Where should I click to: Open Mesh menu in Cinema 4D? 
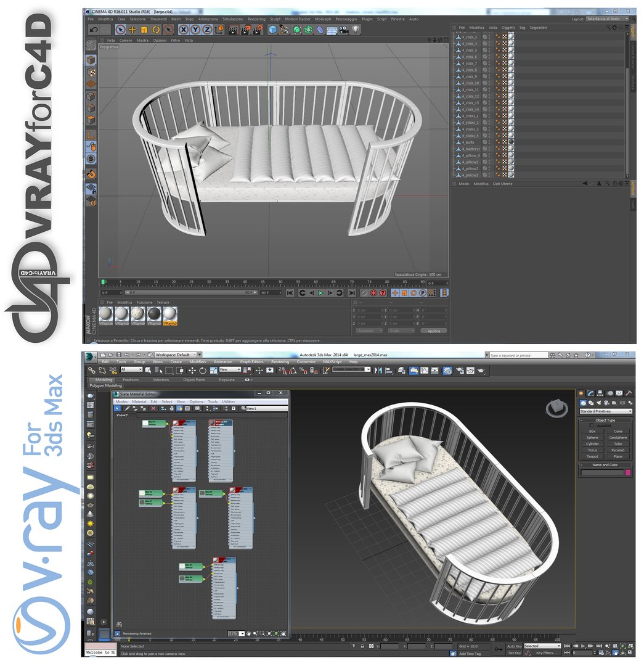[x=176, y=19]
